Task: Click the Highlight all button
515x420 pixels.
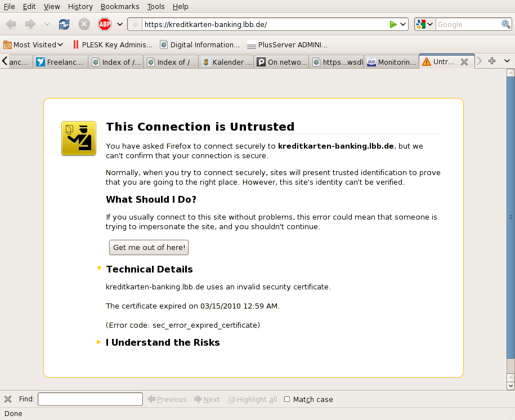Action: [x=252, y=399]
